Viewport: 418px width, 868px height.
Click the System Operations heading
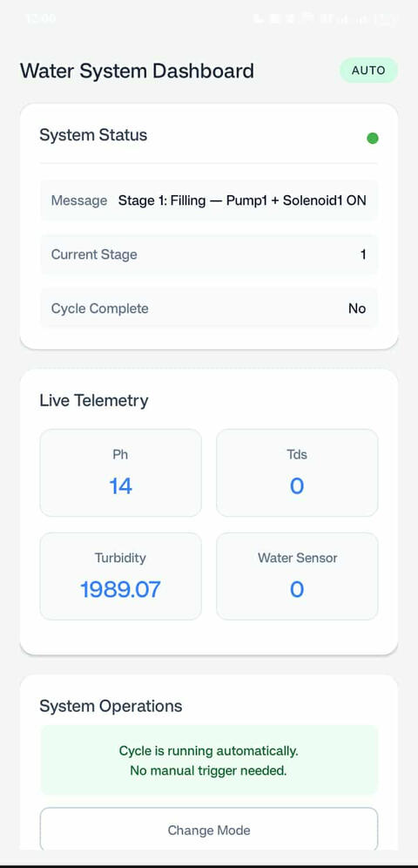(x=111, y=707)
